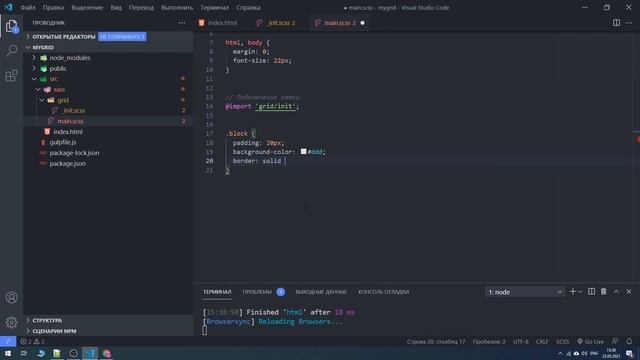Change the CRLF line ending setting
Viewport: 640px width, 360px height.
[542, 341]
